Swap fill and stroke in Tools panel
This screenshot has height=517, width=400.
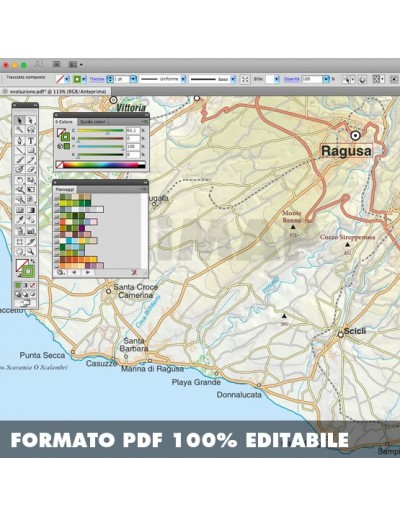33,261
